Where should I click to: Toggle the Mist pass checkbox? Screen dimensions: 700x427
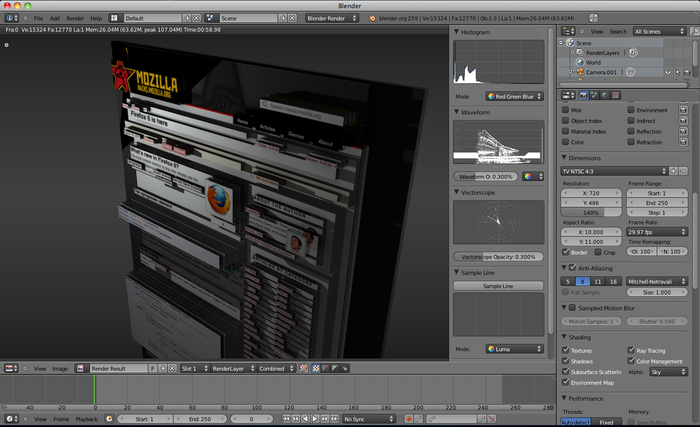[x=565, y=110]
